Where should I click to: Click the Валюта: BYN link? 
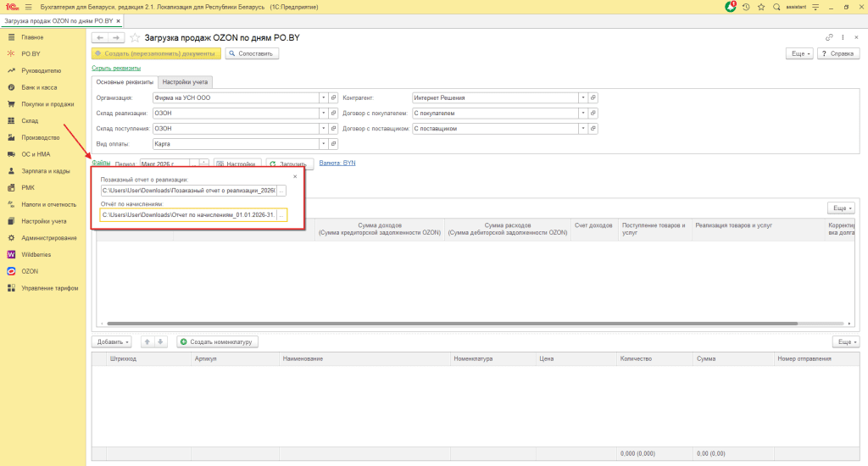pos(337,164)
